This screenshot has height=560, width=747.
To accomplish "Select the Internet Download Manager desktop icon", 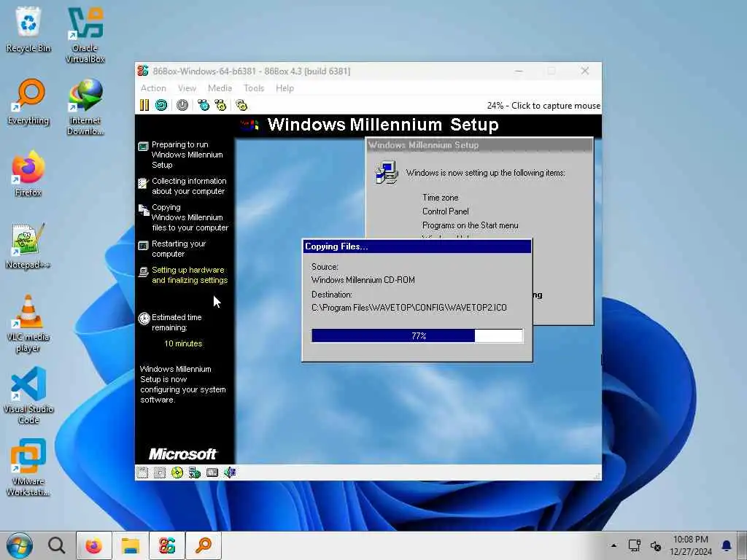I will click(x=85, y=107).
